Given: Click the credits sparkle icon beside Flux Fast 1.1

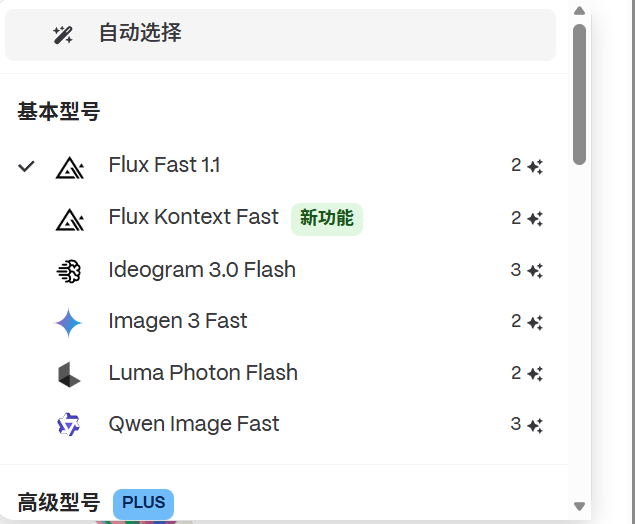Looking at the screenshot, I should tap(535, 167).
